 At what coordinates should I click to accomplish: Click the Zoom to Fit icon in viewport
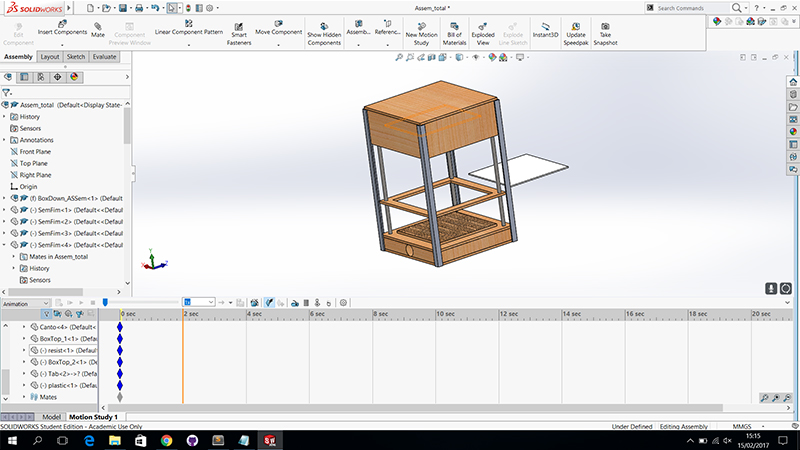tap(399, 57)
